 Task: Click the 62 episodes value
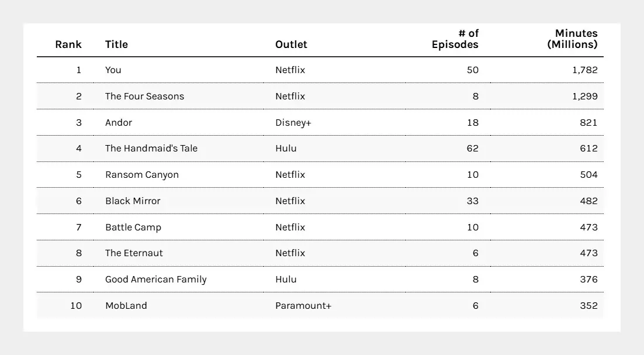click(472, 149)
